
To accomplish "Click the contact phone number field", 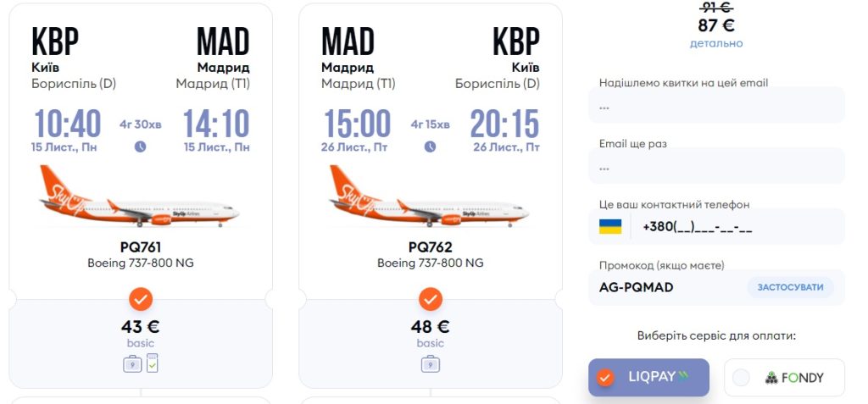I will pos(737,227).
